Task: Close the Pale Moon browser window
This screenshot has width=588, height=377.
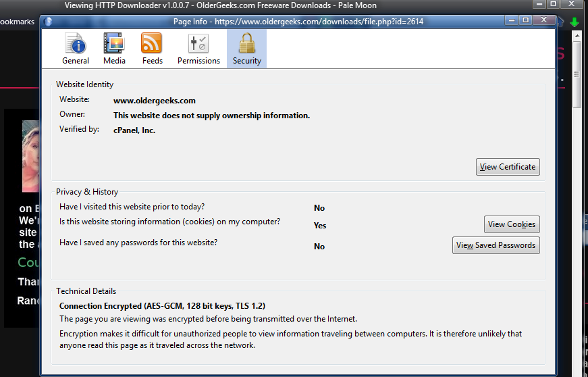Action: [572, 4]
